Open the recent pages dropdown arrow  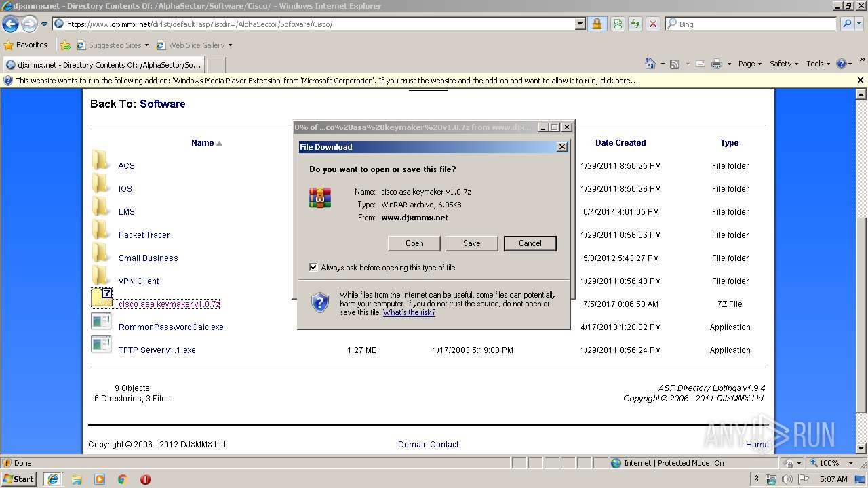click(x=44, y=24)
